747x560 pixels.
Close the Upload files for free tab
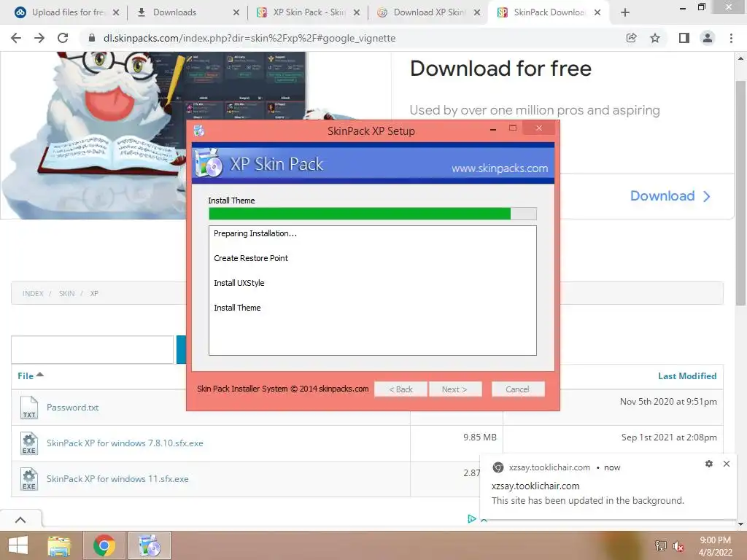coord(116,13)
